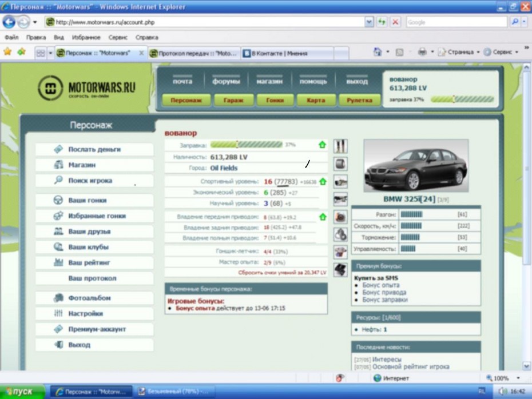Click the Motorwars.ru logo
The width and height of the screenshot is (532, 399).
pos(87,88)
